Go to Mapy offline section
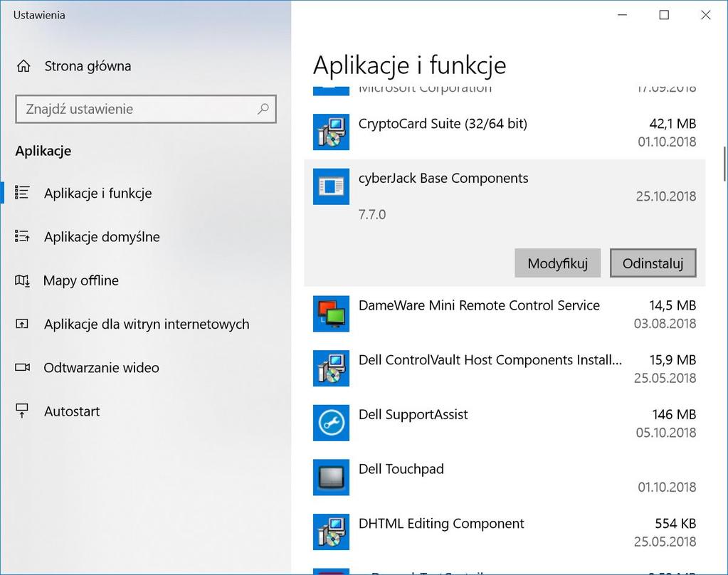 tap(81, 280)
